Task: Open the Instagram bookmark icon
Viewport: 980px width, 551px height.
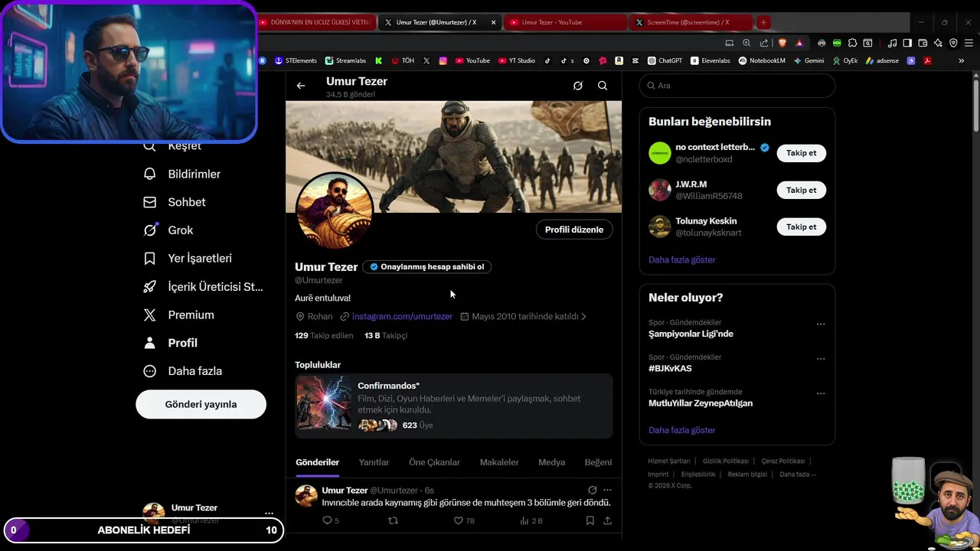Action: point(443,60)
